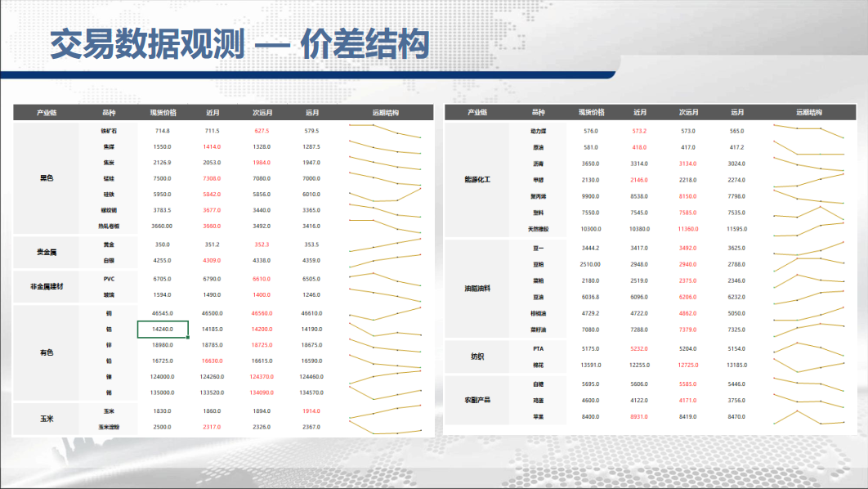Image resolution: width=868 pixels, height=489 pixels.
Task: Click the 棉花 row forward structure sparkline
Action: tap(809, 365)
